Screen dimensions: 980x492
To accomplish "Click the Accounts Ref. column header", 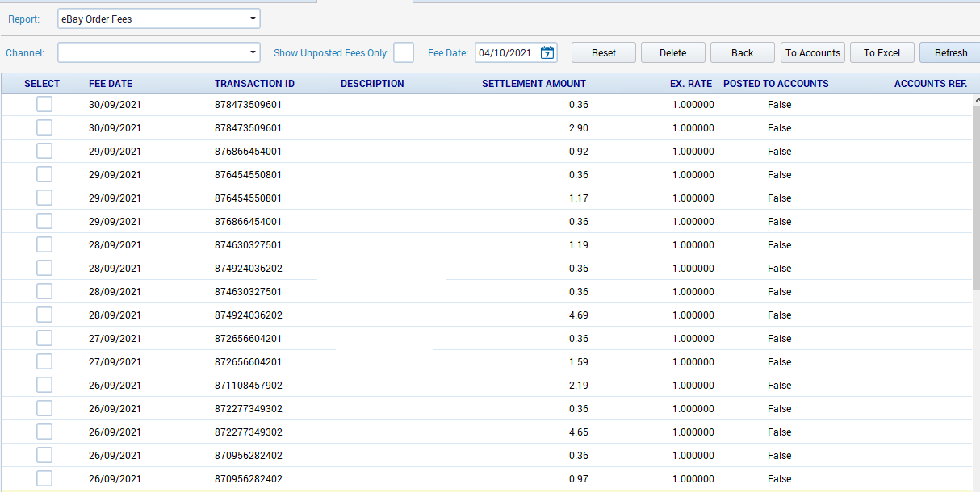I will click(931, 84).
